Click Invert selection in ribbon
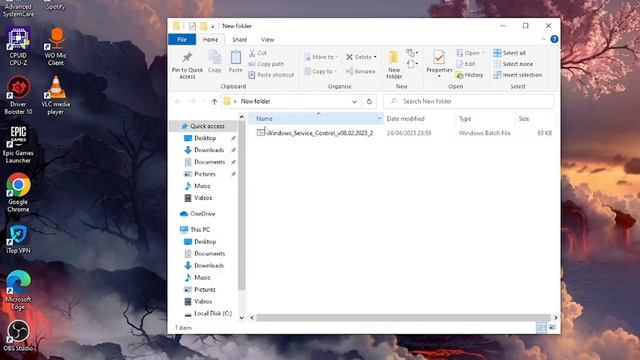Image resolution: width=640 pixels, height=360 pixels. 518,75
